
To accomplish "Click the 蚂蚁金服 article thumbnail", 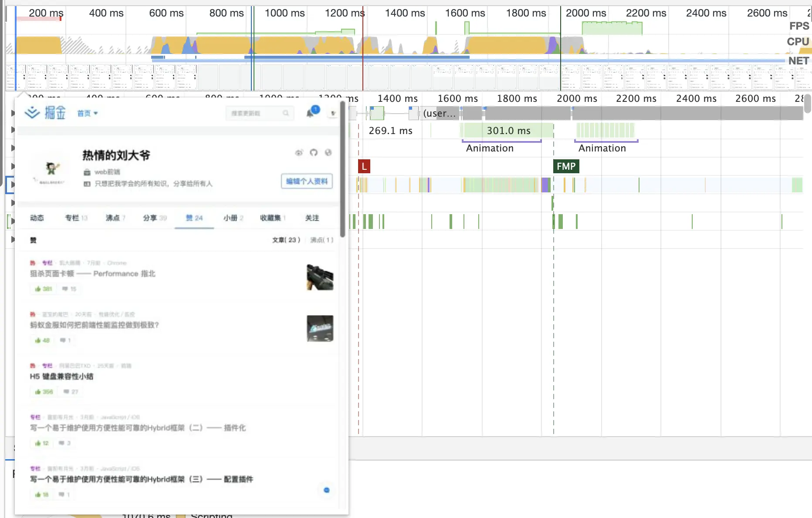I will (x=320, y=329).
